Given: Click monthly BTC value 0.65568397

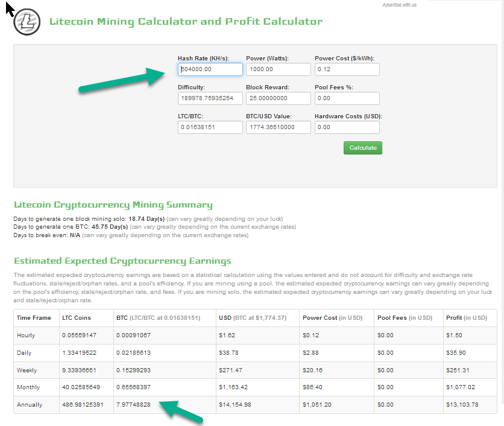Looking at the screenshot, I should click(x=133, y=387).
